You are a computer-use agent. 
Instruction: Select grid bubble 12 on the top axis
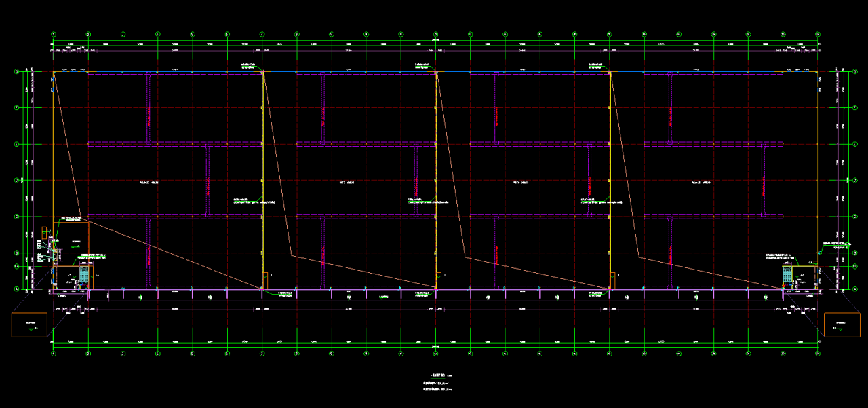pyautogui.click(x=435, y=33)
